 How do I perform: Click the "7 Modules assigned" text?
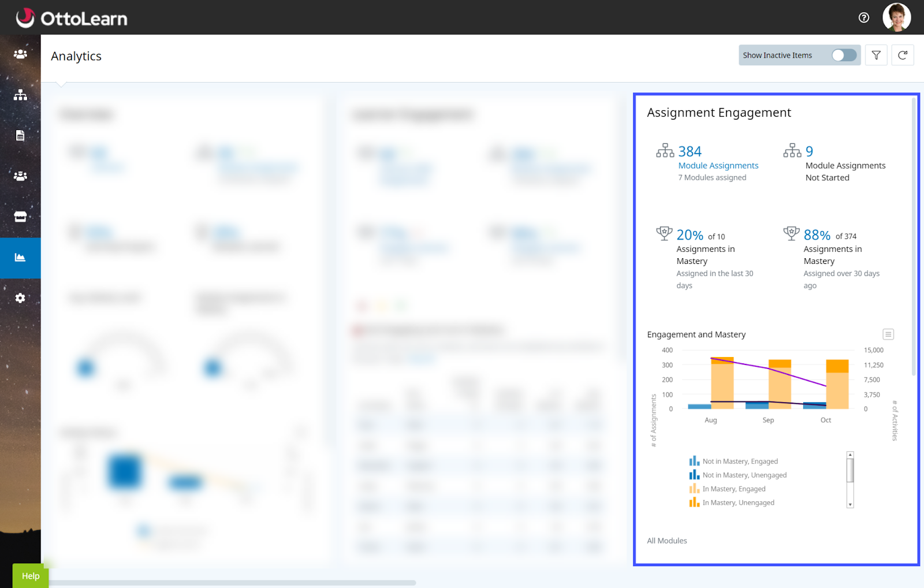coord(712,178)
